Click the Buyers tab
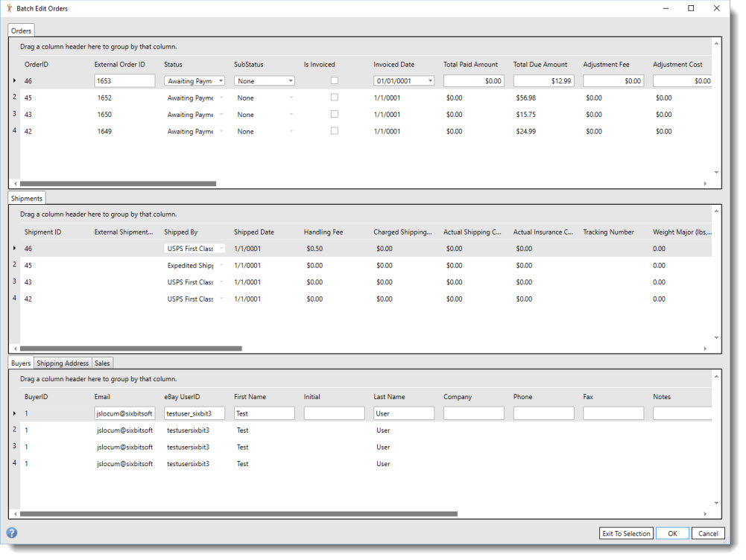The image size is (746, 560). pyautogui.click(x=21, y=363)
